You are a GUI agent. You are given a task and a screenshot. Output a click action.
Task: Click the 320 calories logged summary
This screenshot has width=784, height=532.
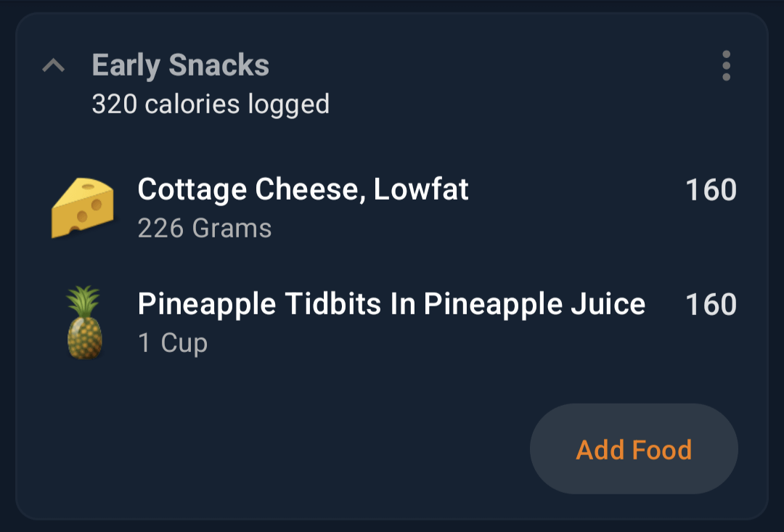tap(211, 104)
